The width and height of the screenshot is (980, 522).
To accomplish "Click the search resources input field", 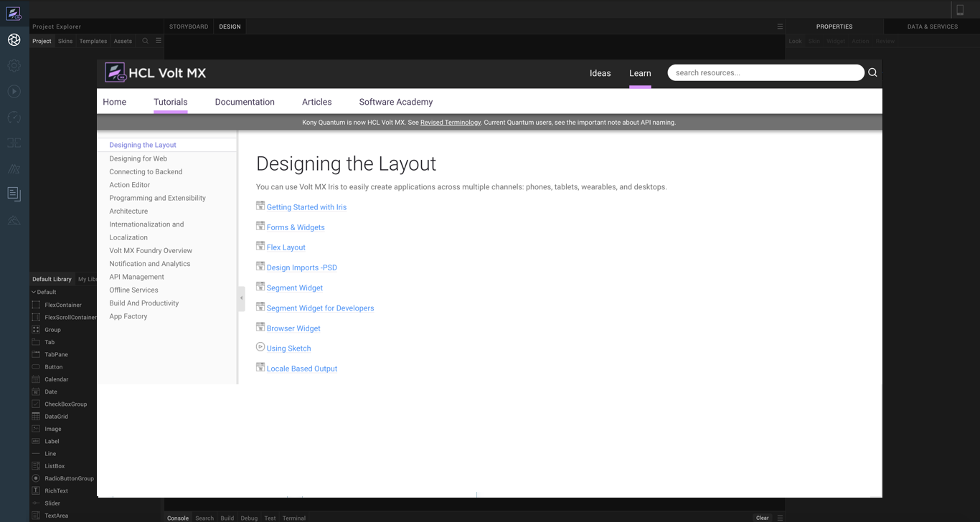I will (x=765, y=72).
